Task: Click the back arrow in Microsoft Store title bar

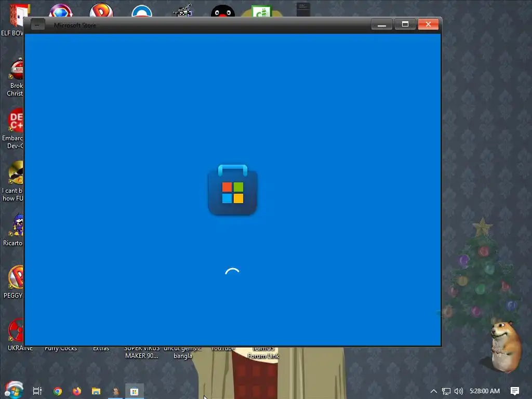Action: (37, 24)
